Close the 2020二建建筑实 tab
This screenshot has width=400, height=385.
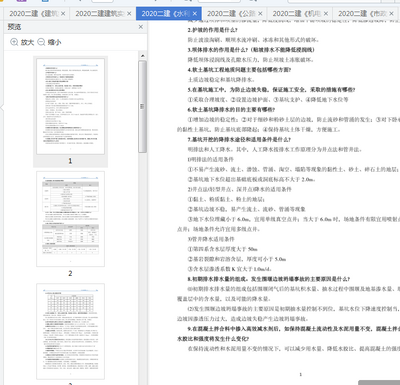pos(129,14)
